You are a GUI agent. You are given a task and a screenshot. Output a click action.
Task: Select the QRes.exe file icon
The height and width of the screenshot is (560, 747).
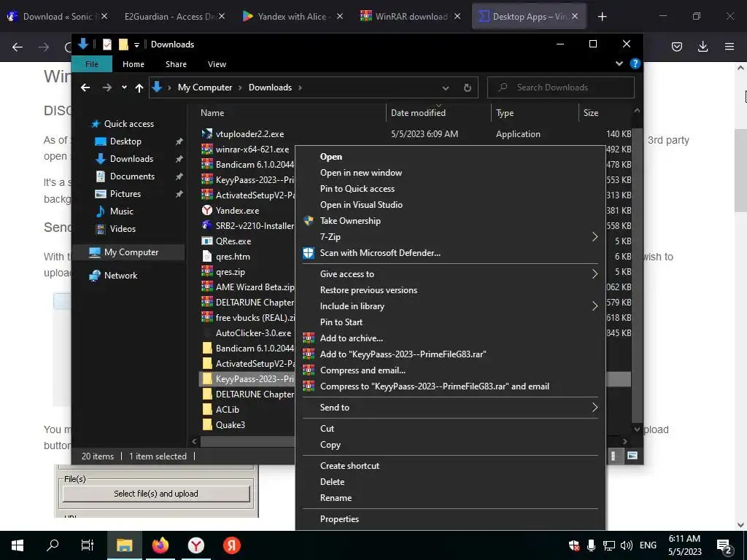coord(206,241)
